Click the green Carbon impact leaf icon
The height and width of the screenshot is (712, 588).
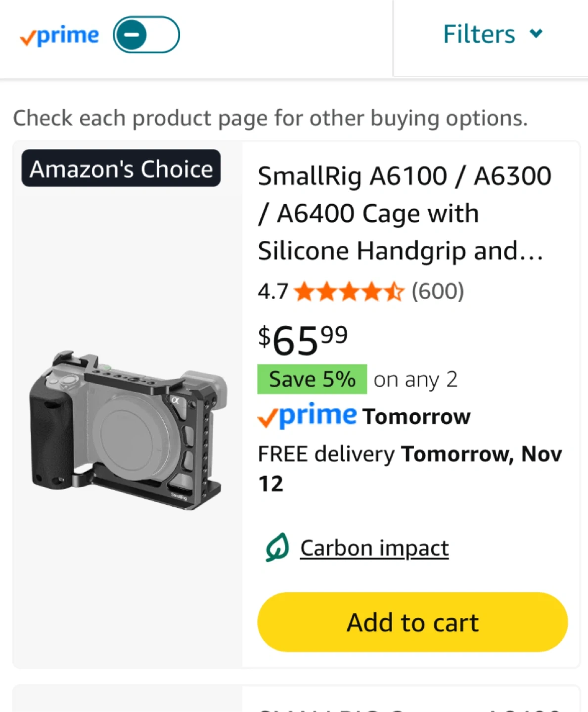point(277,547)
